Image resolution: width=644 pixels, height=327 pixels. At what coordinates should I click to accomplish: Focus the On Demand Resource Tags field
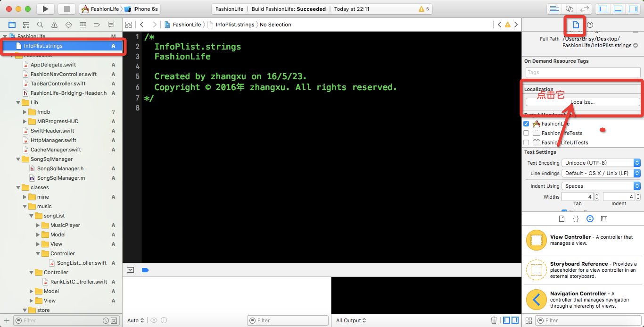coord(583,72)
